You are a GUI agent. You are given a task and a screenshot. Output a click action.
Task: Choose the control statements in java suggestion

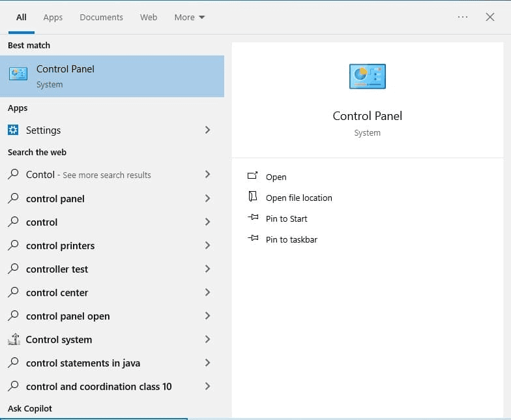coord(83,363)
